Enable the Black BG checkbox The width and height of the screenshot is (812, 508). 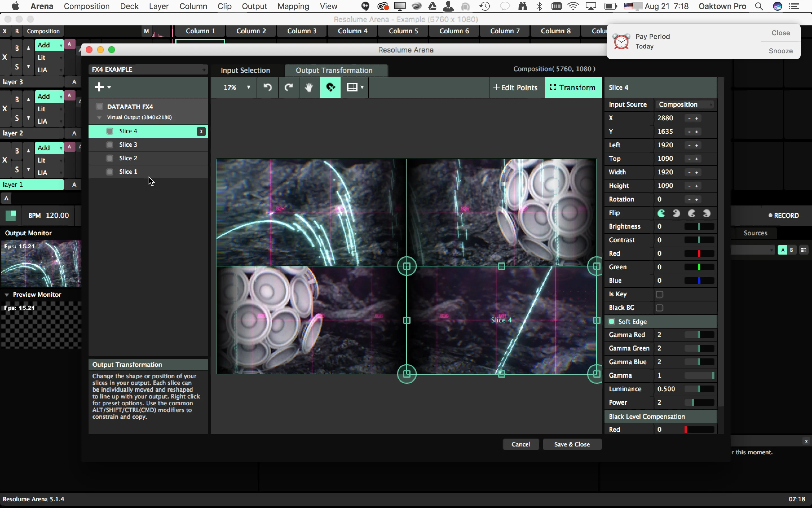[x=659, y=308]
